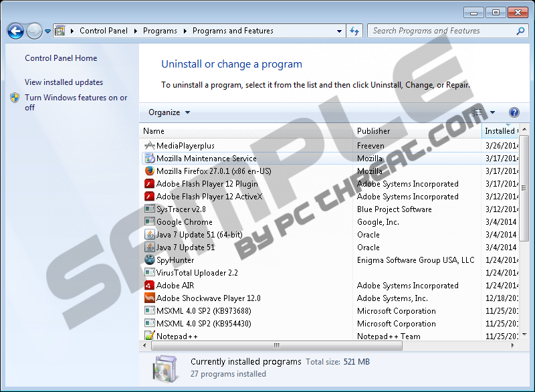Expand the address bar history dropdown
Image resolution: width=535 pixels, height=392 pixels.
[340, 31]
